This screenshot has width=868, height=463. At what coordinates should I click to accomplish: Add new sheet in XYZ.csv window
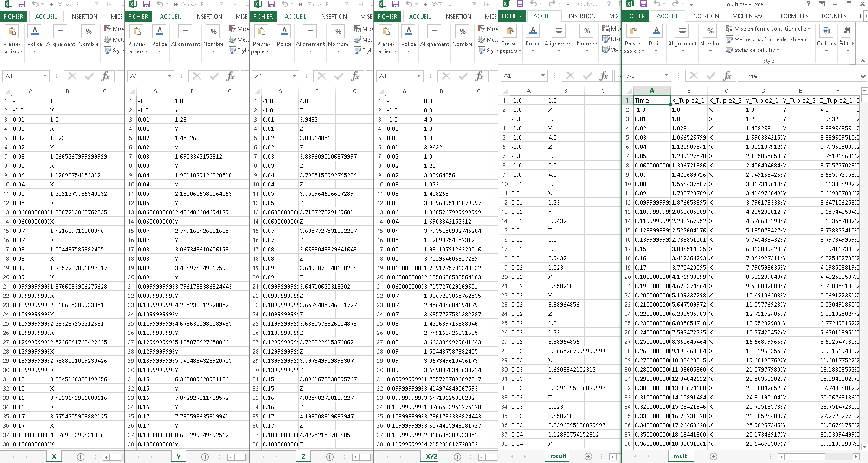click(457, 457)
